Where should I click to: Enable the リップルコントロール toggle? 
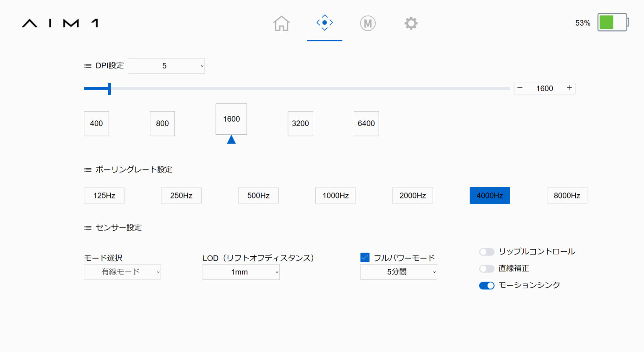(x=486, y=252)
